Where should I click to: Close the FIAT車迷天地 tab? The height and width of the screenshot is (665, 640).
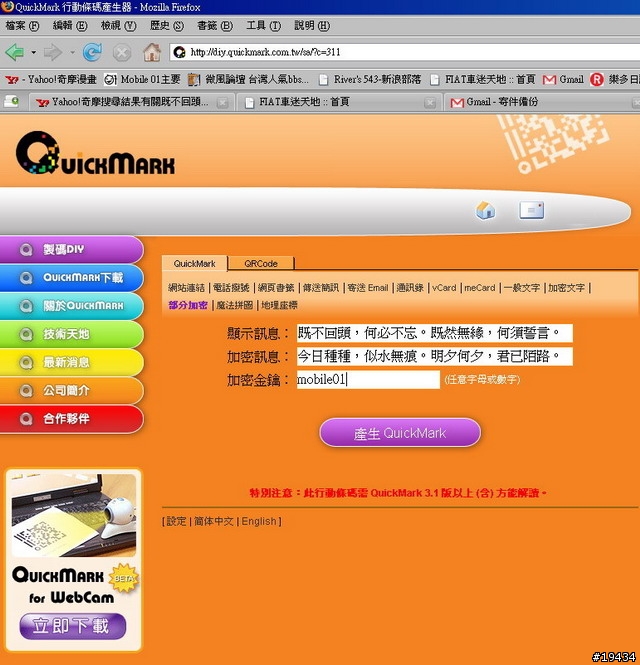point(430,102)
